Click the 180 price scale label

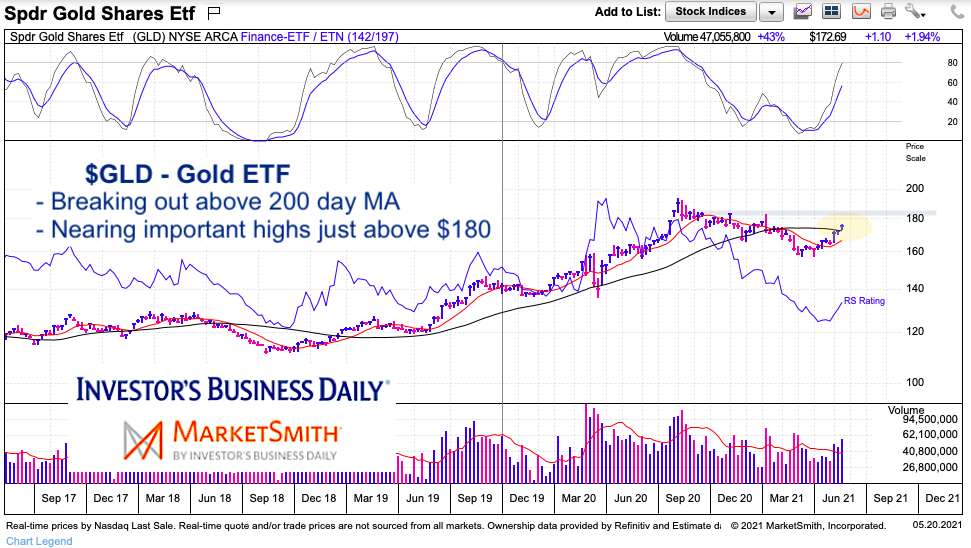coord(915,219)
